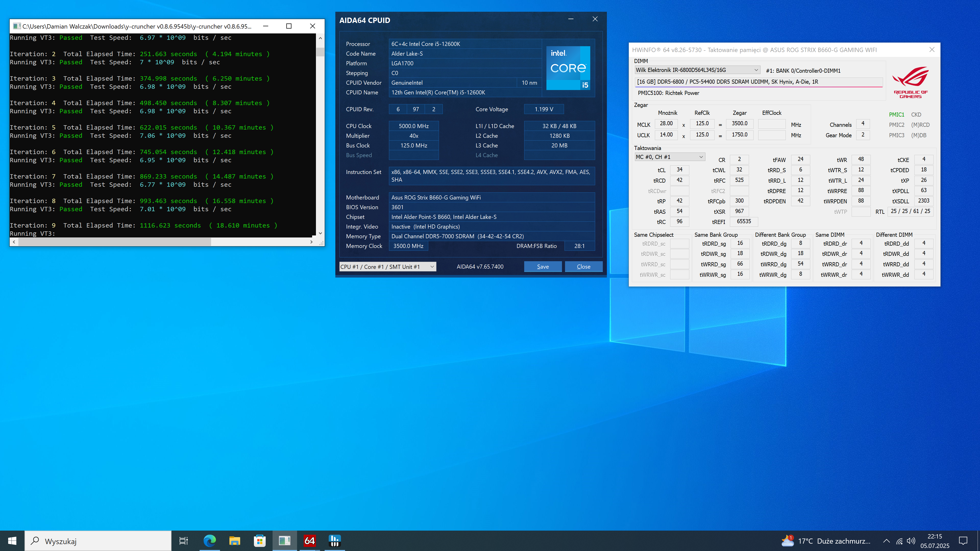The image size is (980, 551).
Task: Click the Windows Start button
Action: coord(12,541)
